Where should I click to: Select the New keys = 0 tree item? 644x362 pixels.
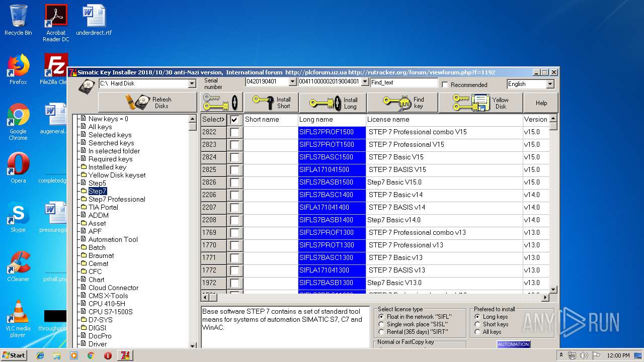click(108, 119)
